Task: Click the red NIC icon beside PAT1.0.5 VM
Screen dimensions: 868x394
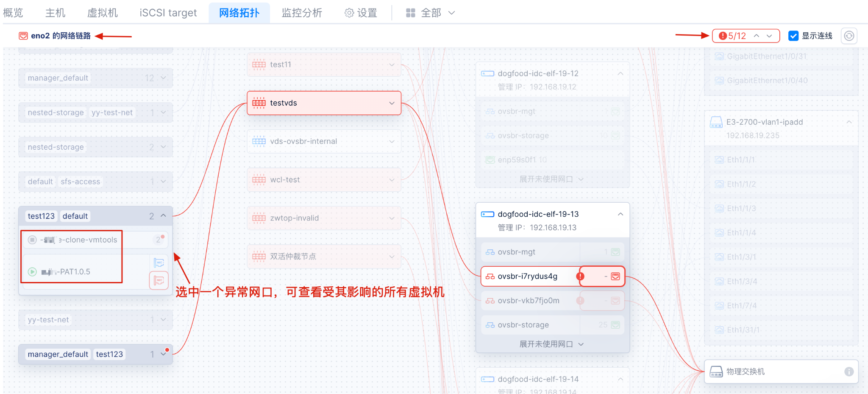Action: 159,280
